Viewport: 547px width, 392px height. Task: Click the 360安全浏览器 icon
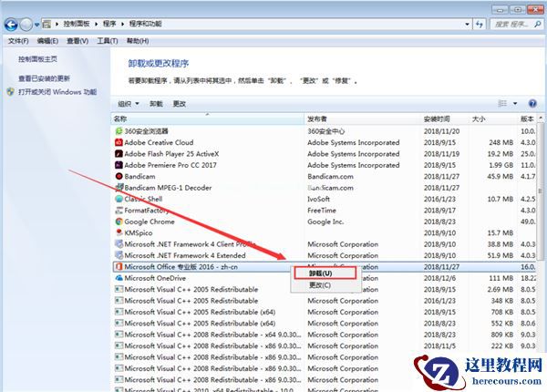point(119,131)
